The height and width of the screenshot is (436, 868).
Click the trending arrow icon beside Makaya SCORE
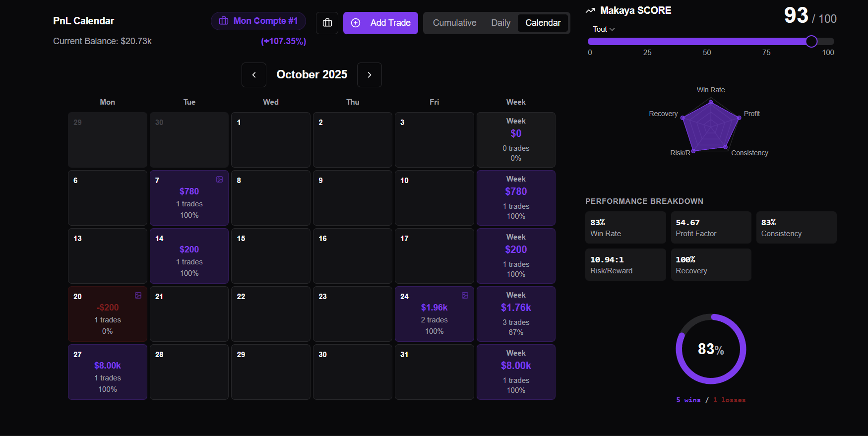pyautogui.click(x=590, y=10)
